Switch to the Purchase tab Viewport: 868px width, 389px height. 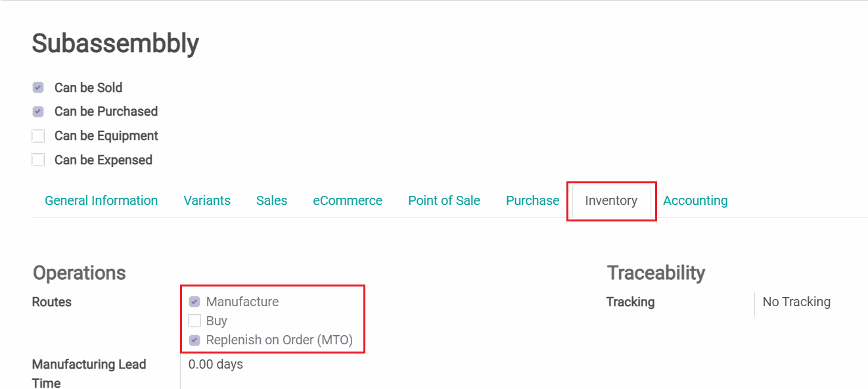(x=532, y=201)
